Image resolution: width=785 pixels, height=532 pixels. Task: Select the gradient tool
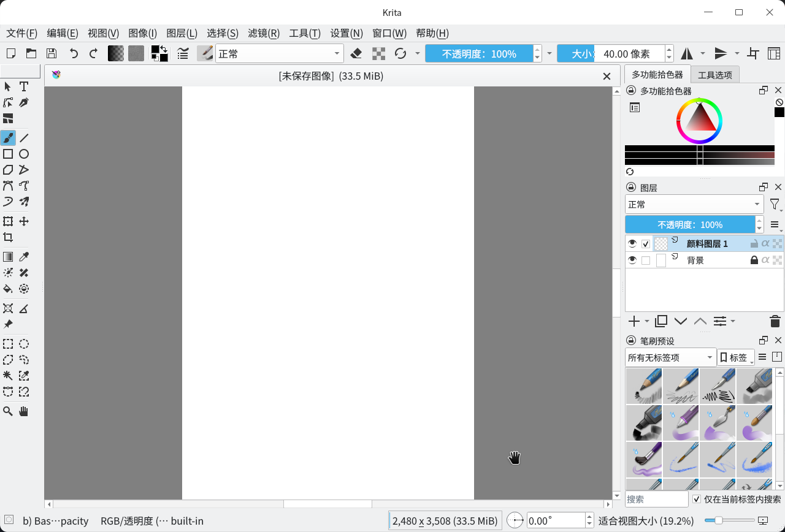8,257
